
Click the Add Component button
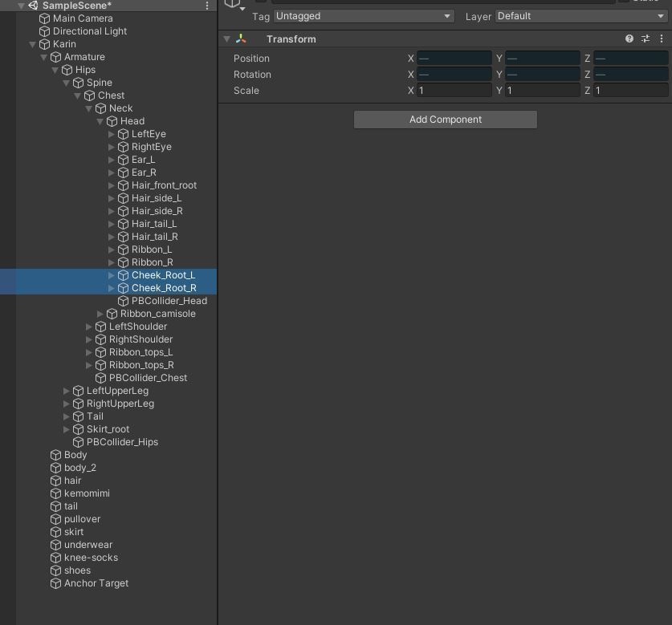[446, 120]
